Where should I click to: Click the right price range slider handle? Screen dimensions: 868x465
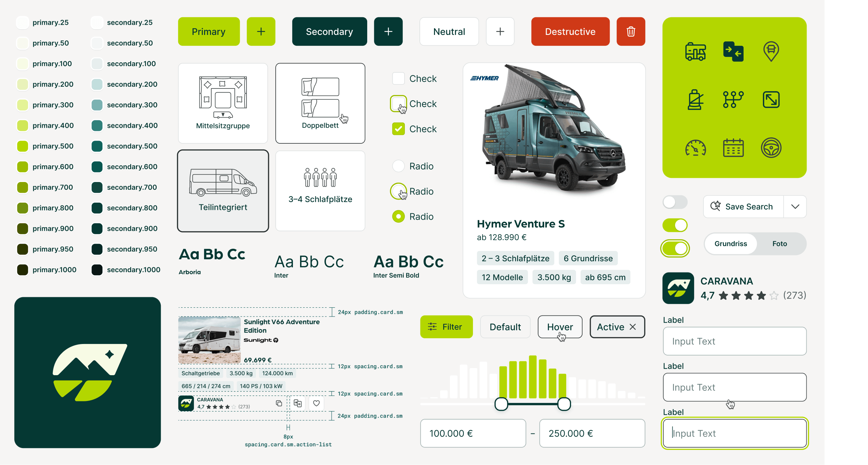[564, 404]
